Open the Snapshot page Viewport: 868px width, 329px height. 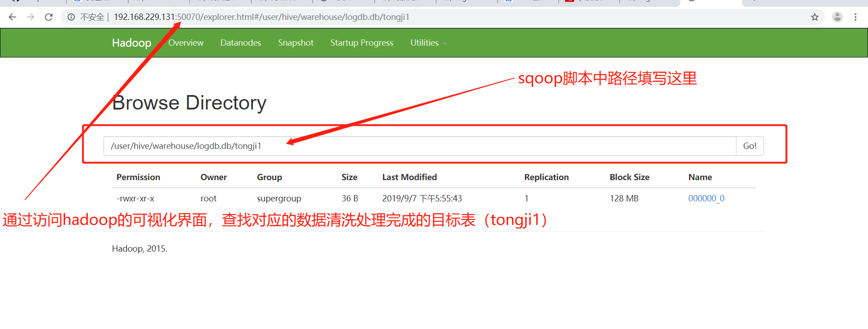tap(296, 43)
